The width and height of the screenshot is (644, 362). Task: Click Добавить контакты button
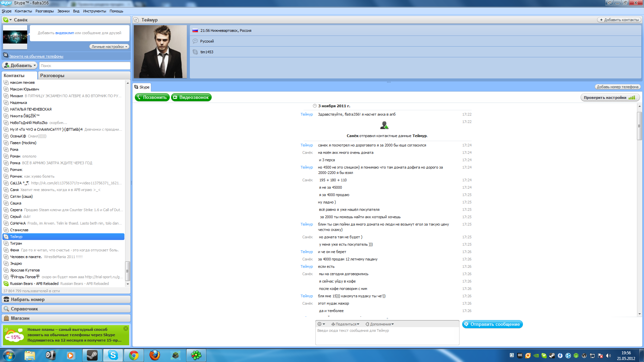click(x=619, y=20)
